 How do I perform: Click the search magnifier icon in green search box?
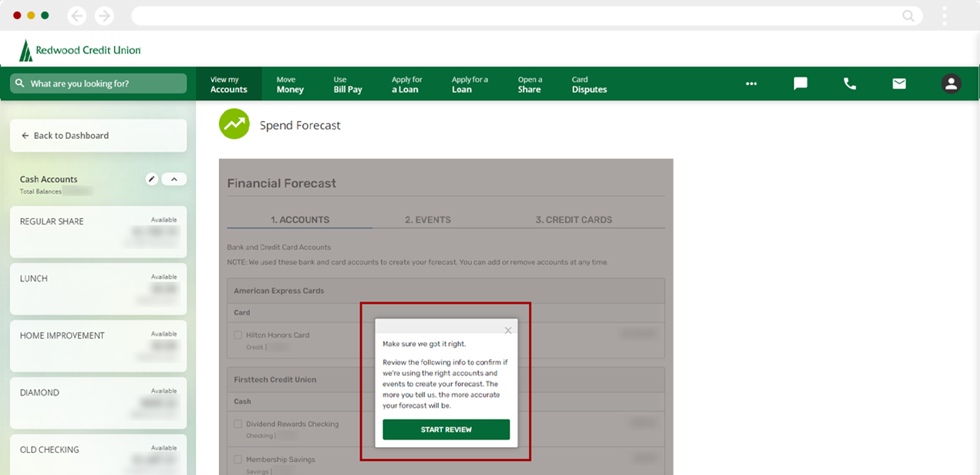(20, 83)
